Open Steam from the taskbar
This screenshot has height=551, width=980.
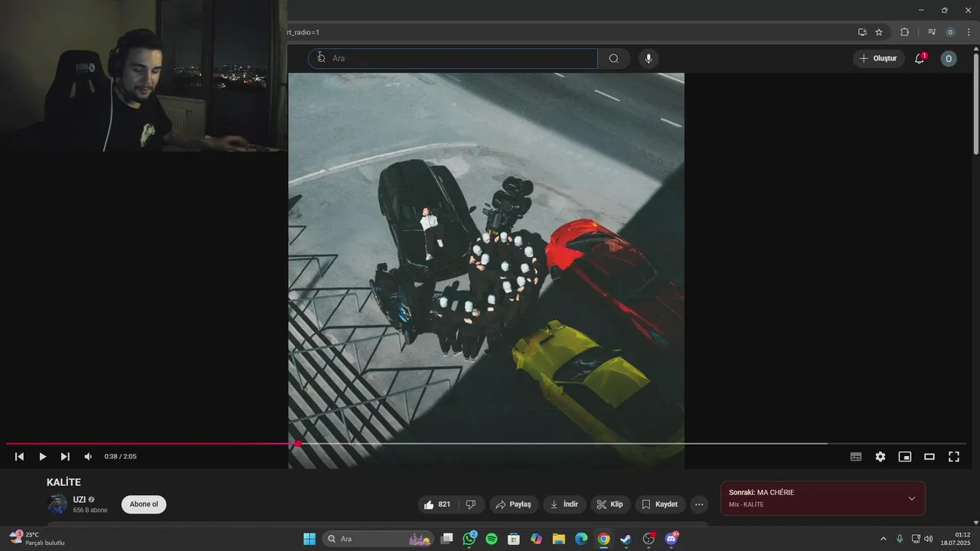(x=626, y=539)
